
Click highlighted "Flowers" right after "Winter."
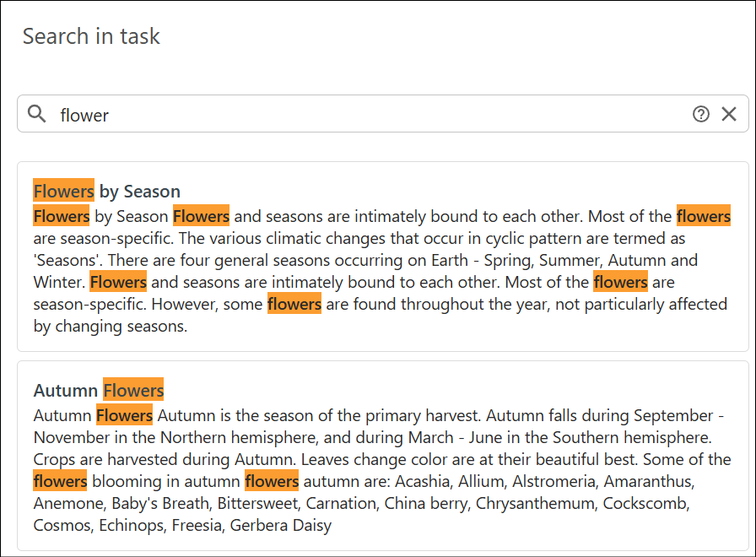pos(118,282)
